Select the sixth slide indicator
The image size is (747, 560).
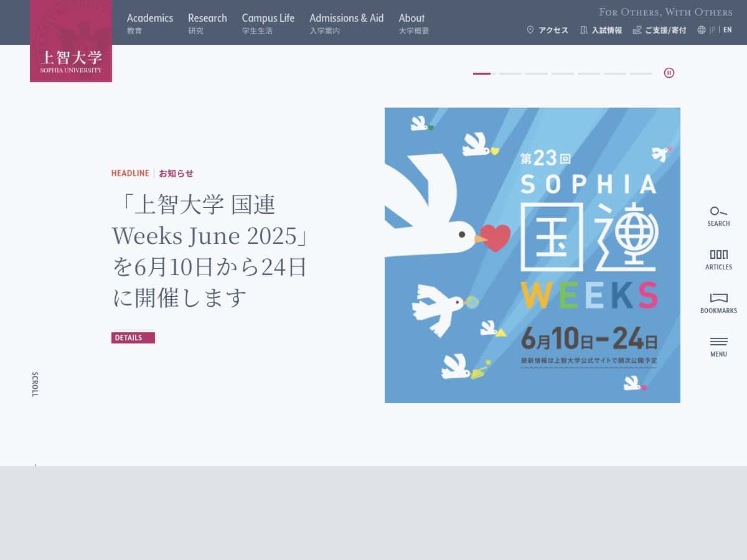[615, 73]
